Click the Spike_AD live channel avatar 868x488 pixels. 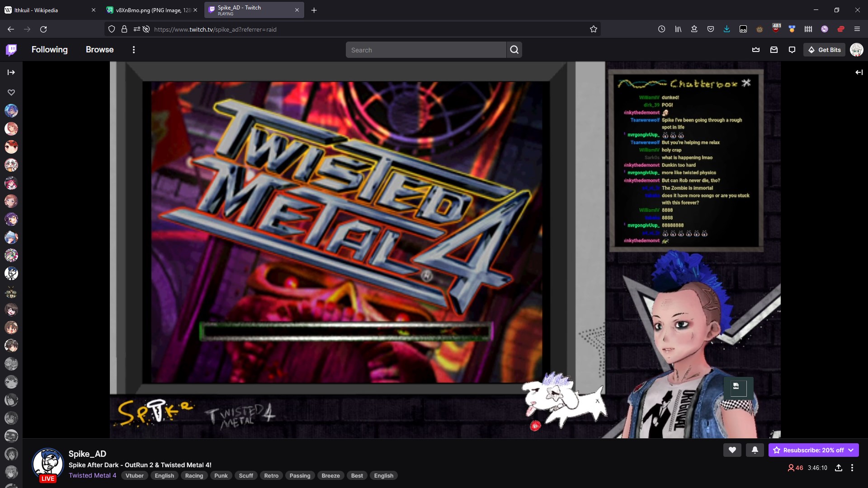pos(47,465)
